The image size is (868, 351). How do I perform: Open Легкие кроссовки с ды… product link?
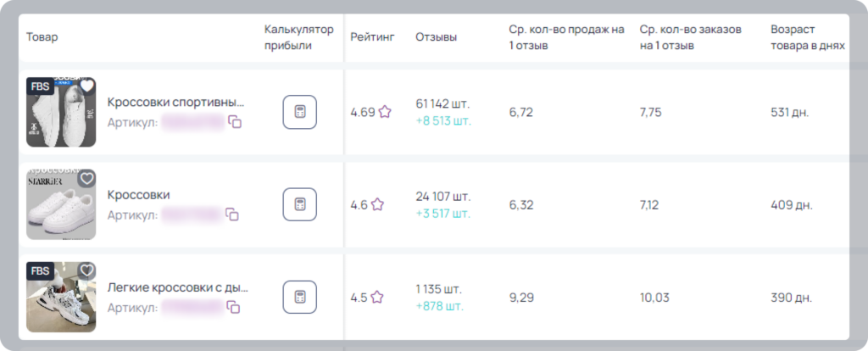[178, 288]
